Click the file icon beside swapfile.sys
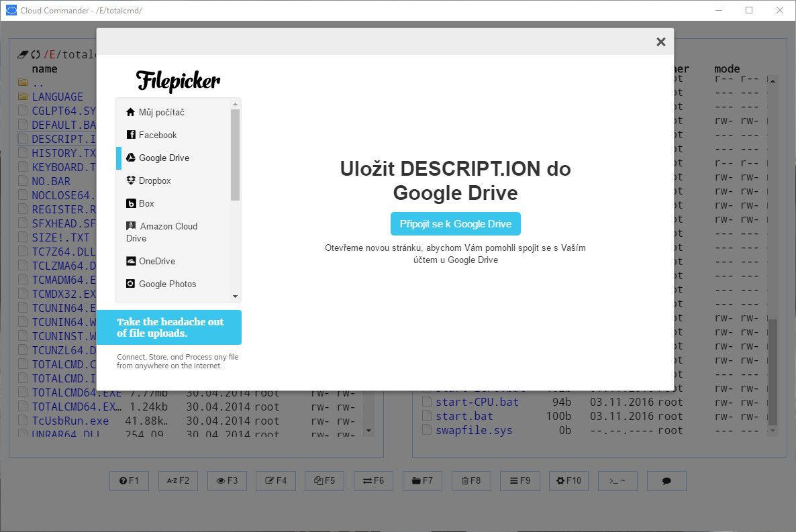Image resolution: width=796 pixels, height=532 pixels. (427, 430)
